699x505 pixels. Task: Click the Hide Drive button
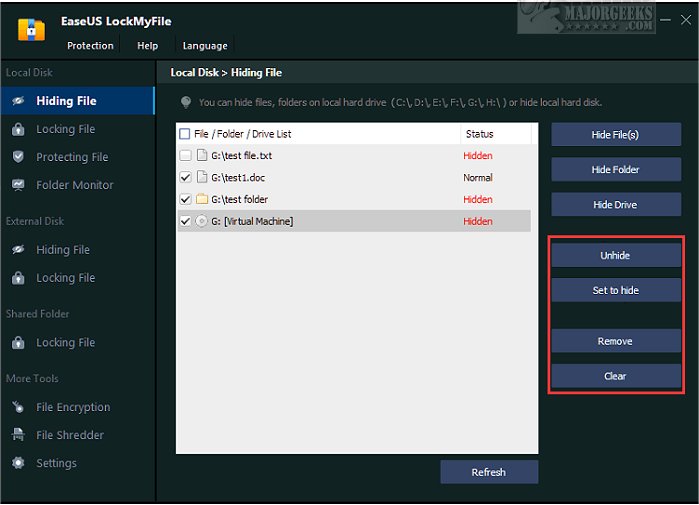coord(616,205)
